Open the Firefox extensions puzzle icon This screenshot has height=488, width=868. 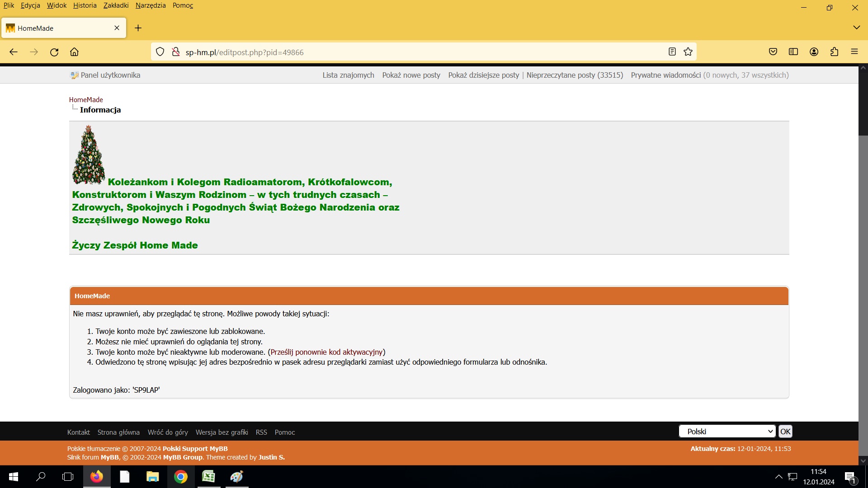click(x=834, y=52)
